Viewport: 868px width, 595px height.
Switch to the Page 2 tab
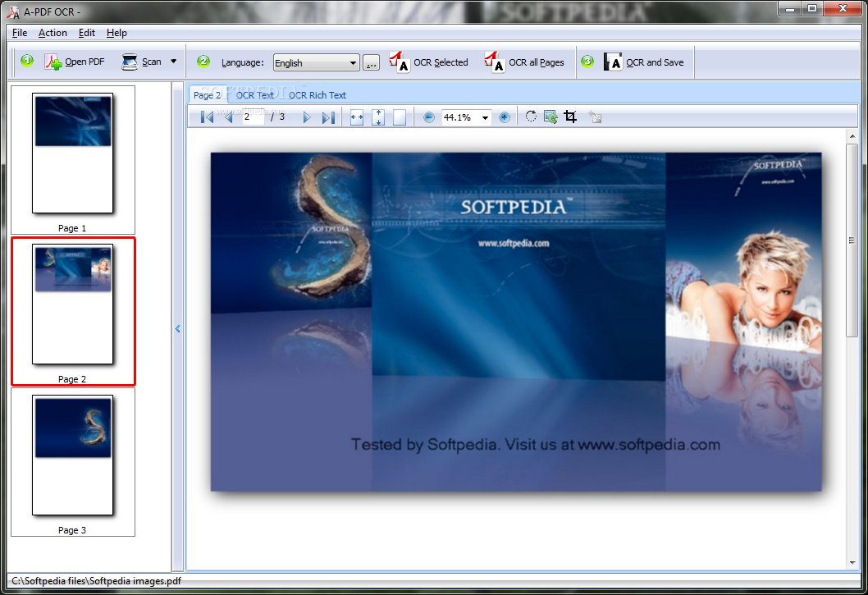tap(208, 94)
